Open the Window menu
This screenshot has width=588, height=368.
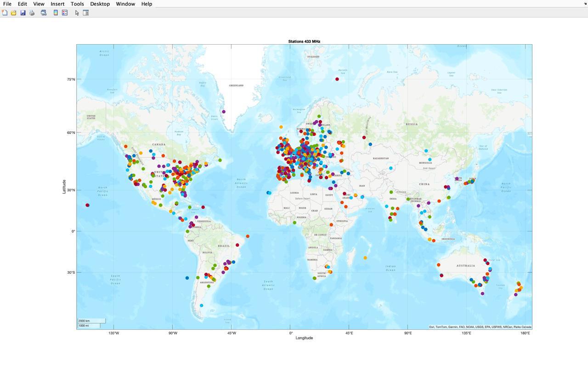pos(125,4)
